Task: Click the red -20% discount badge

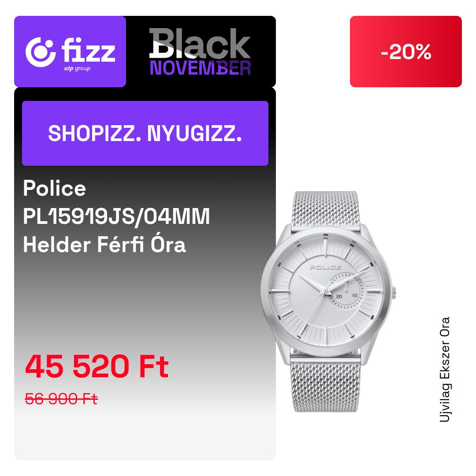Action: 405,52
